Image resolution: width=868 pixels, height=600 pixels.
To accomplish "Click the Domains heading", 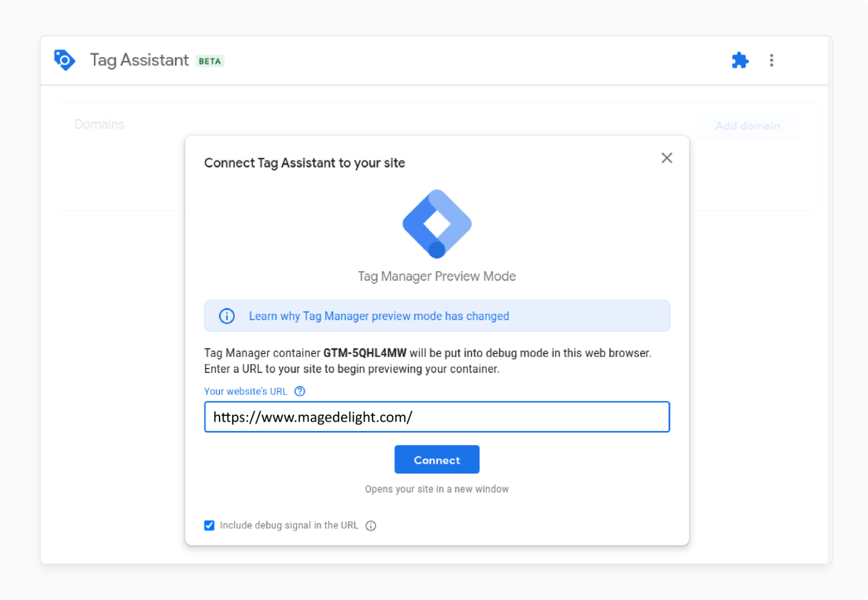I will click(x=99, y=124).
